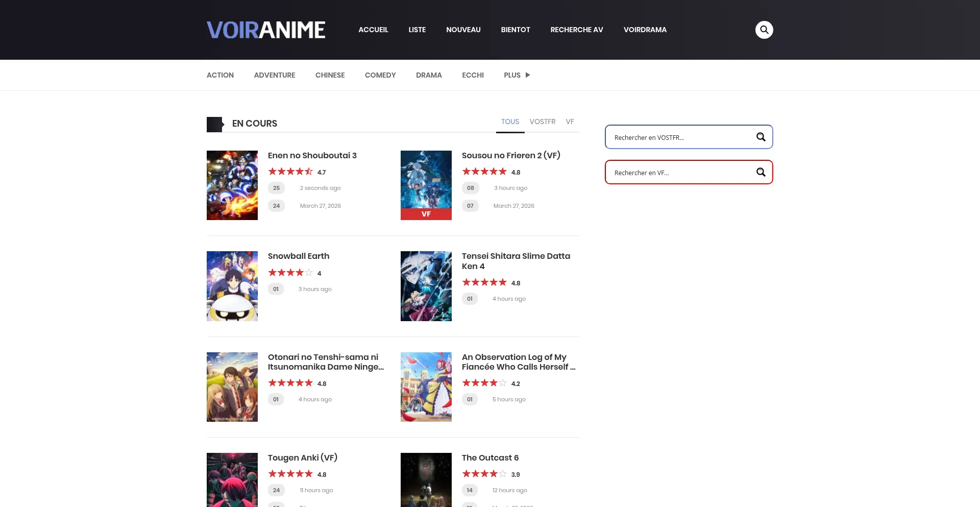The width and height of the screenshot is (980, 507).
Task: Open the Tougen Anki (VF) poster
Action: tap(232, 480)
